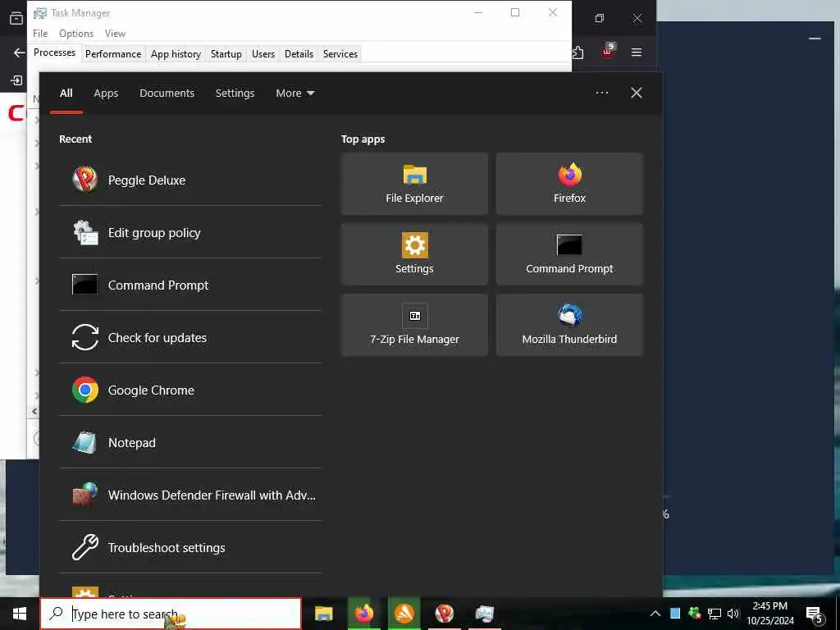Open Task Manager View menu

pos(115,33)
